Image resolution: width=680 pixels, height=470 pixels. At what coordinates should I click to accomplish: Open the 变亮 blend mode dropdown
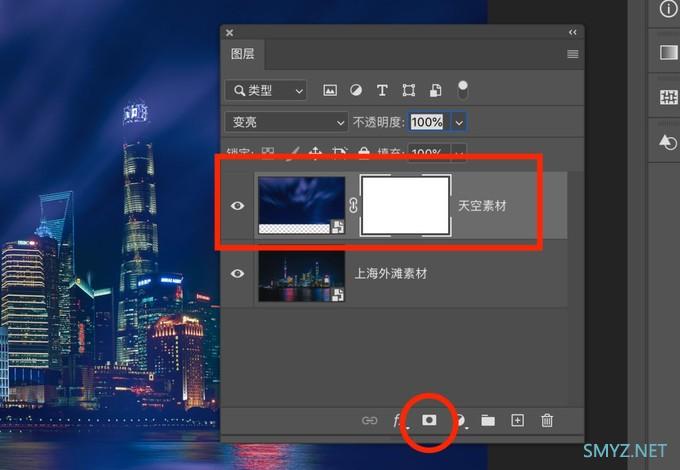click(x=286, y=122)
